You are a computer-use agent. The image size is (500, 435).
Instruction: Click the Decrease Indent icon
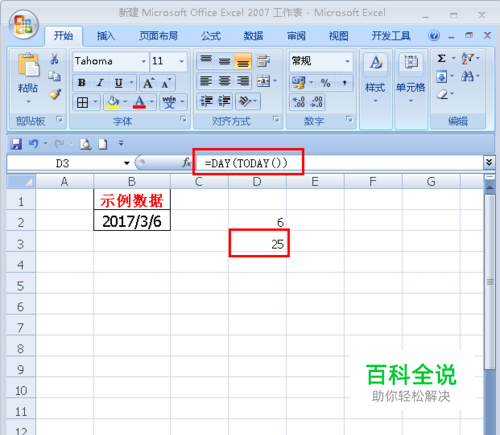pos(206,101)
